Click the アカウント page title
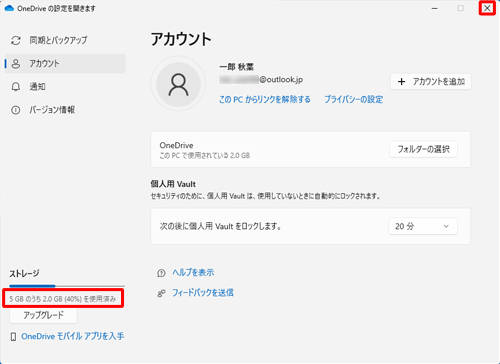Screen dimensions: 500x364 (181, 39)
